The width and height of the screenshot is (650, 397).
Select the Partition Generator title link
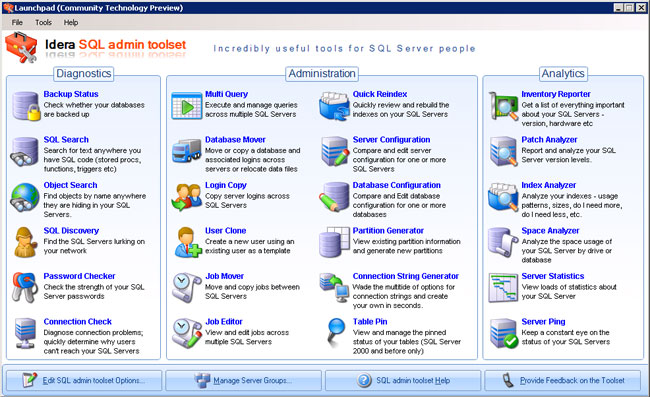(x=388, y=230)
